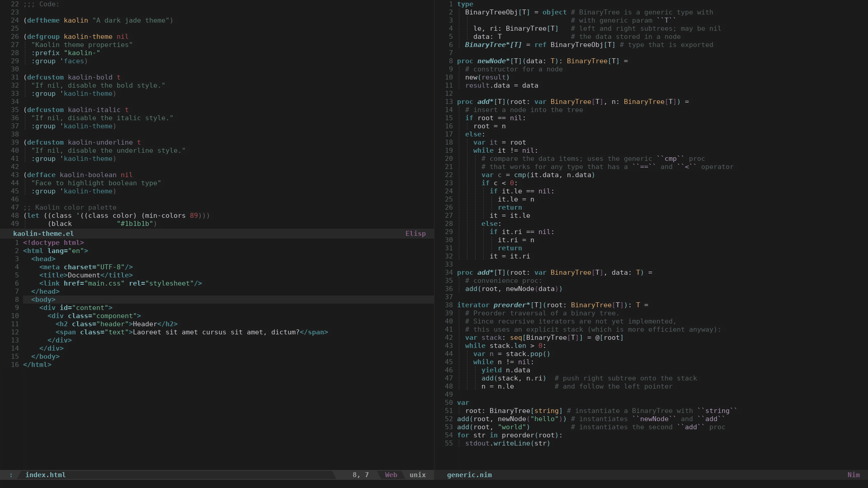Click the Elisp major mode indicator
The image size is (868, 488).
pyautogui.click(x=415, y=234)
